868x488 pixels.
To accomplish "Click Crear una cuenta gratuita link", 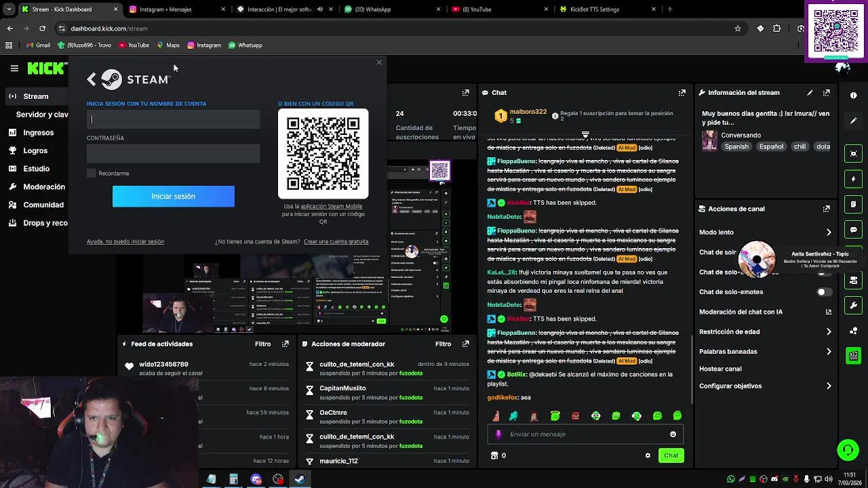I will [x=336, y=242].
